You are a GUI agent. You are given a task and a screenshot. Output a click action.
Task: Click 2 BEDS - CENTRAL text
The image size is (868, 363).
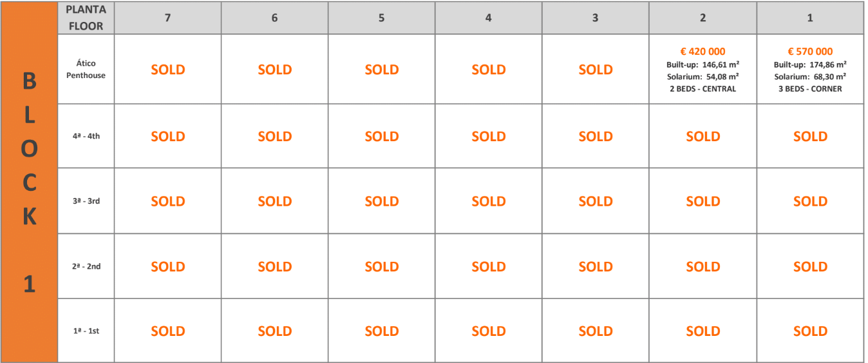[x=703, y=89]
